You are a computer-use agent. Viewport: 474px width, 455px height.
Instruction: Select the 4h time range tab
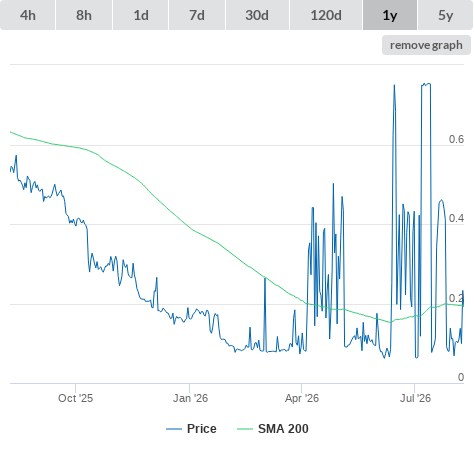tap(28, 15)
